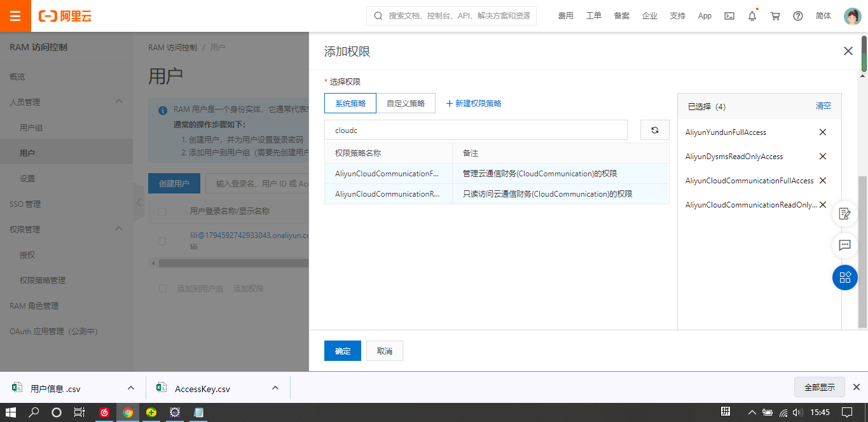The width and height of the screenshot is (868, 422).
Task: Refresh the policy list
Action: point(654,130)
